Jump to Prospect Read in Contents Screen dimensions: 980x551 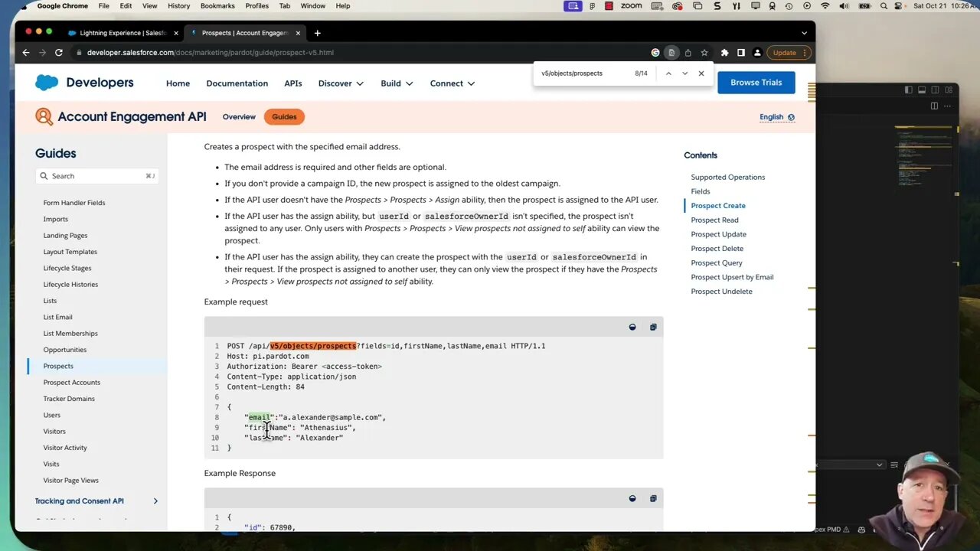pyautogui.click(x=714, y=220)
